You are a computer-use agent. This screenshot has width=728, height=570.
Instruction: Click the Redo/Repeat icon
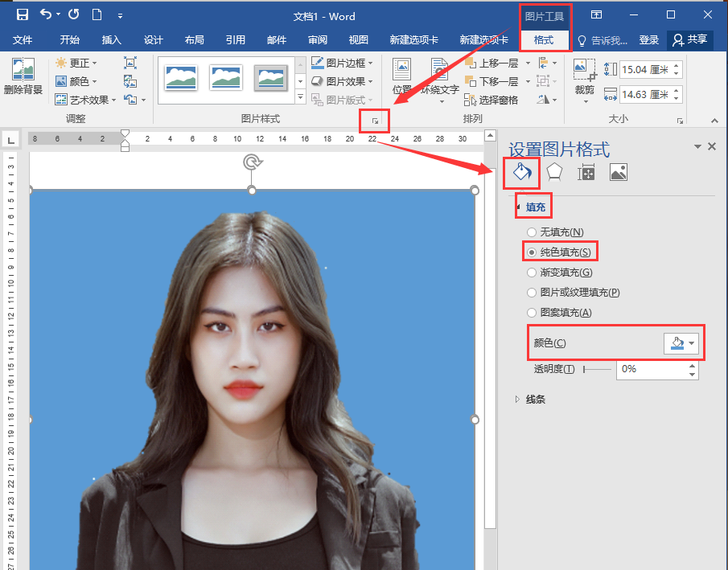[x=74, y=14]
